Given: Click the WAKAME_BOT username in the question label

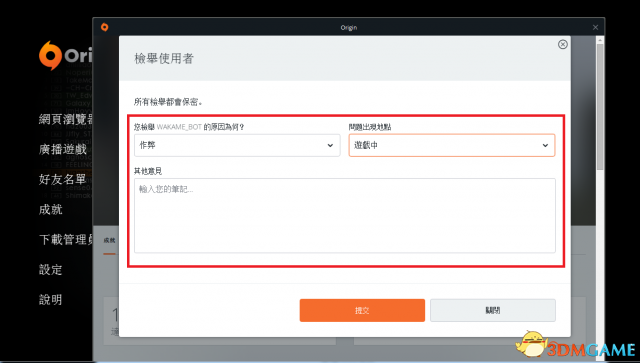Looking at the screenshot, I should click(180, 127).
